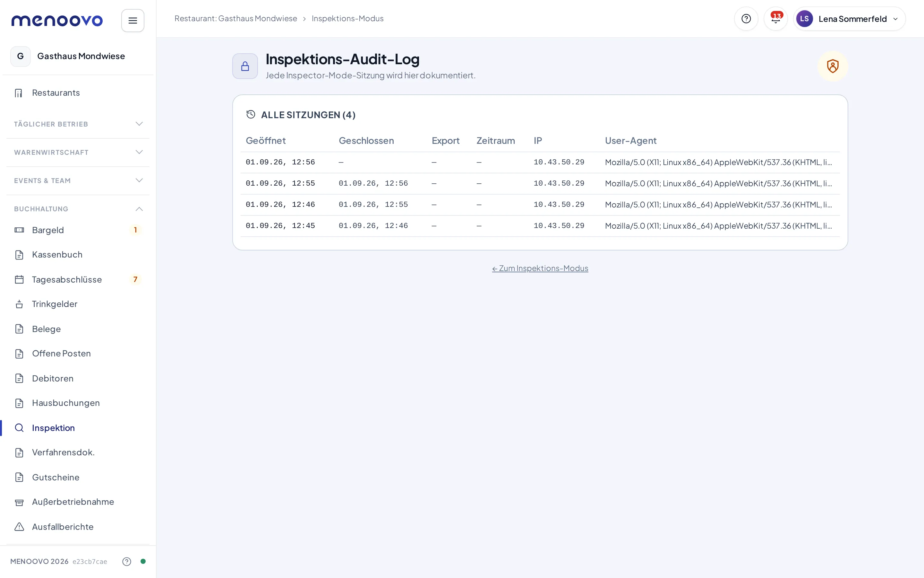
Task: Click the shield user icon beside Audit-Log title
Action: [832, 66]
